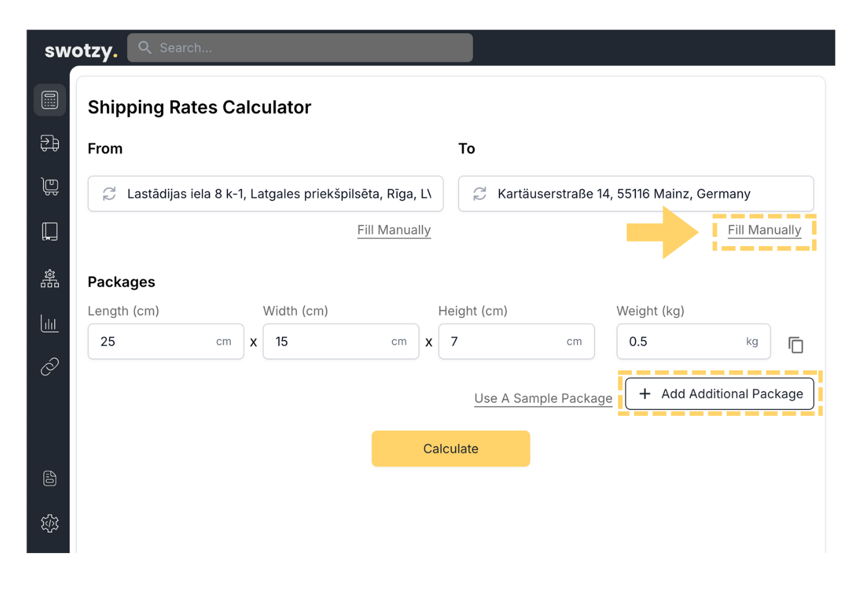Open the orders cart icon in sidebar
Image resolution: width=868 pixels, height=593 pixels.
tap(50, 186)
